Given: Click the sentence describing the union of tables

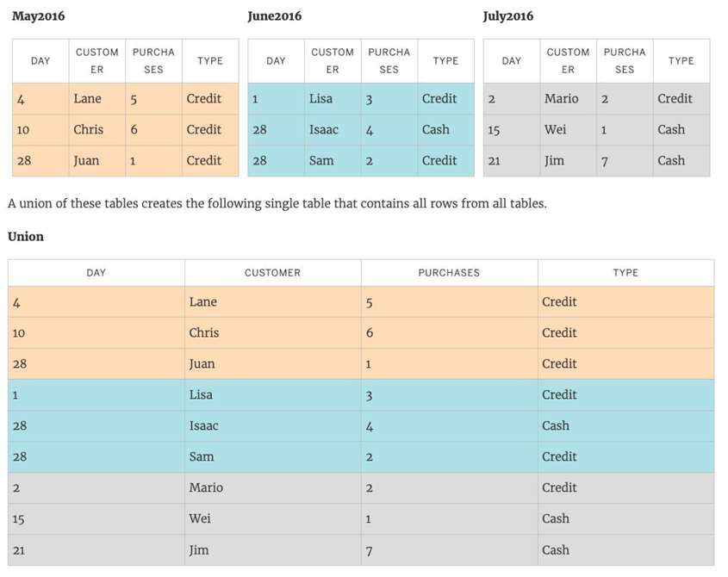Looking at the screenshot, I should coord(277,204).
